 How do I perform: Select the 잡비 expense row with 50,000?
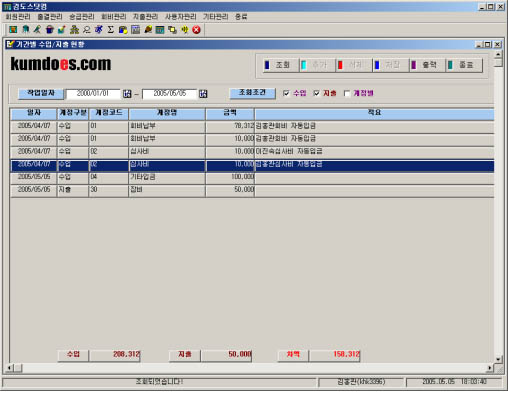[252, 190]
